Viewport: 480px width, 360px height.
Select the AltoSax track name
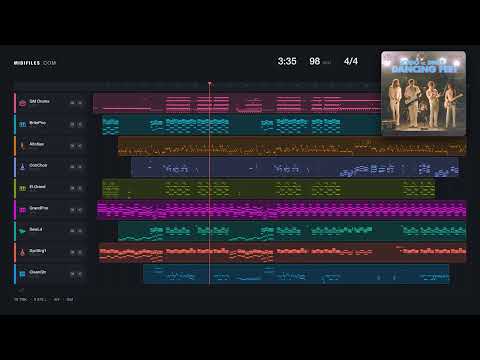pyautogui.click(x=37, y=144)
